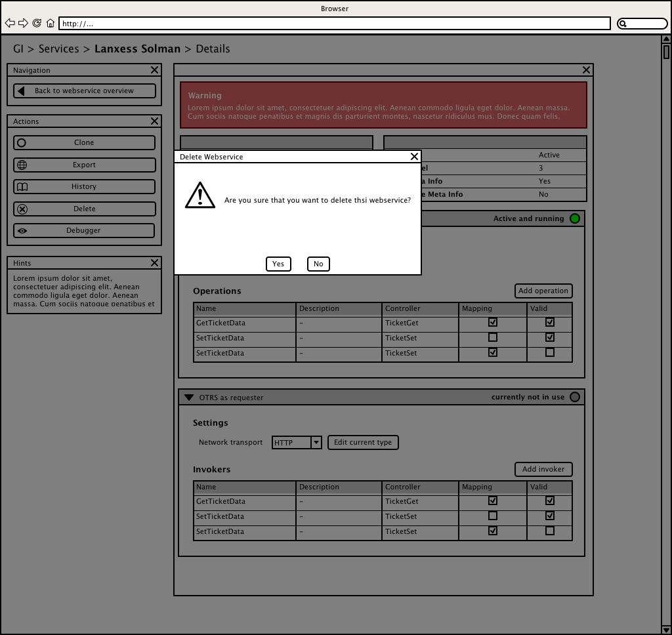This screenshot has height=635, width=672.
Task: Confirm deletion with the Yes button
Action: point(278,264)
